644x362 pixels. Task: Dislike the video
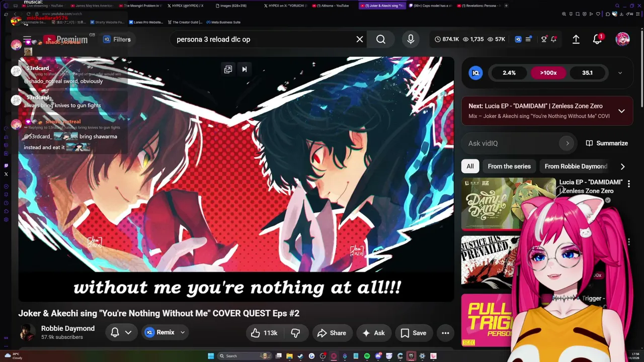point(295,333)
